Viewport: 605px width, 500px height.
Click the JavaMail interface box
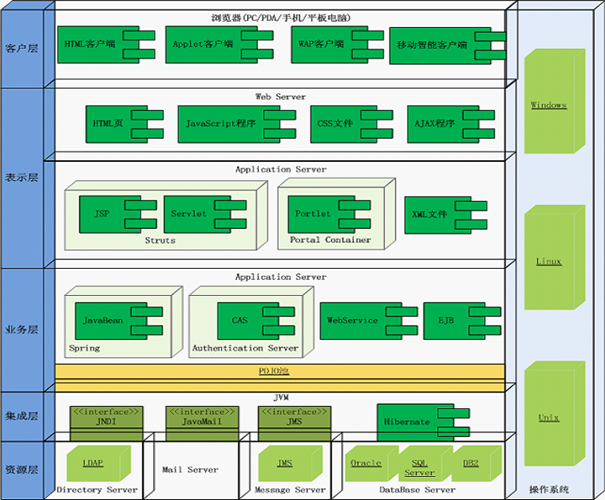(196, 416)
